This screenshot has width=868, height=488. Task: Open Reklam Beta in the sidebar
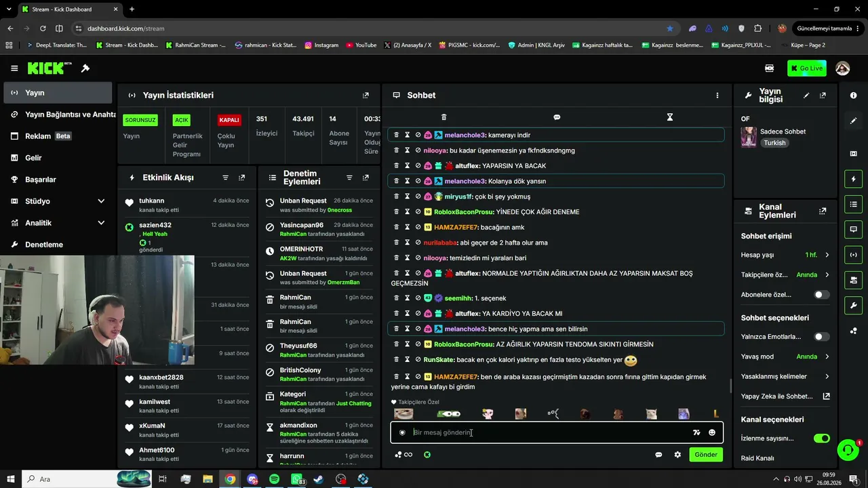[x=57, y=136]
